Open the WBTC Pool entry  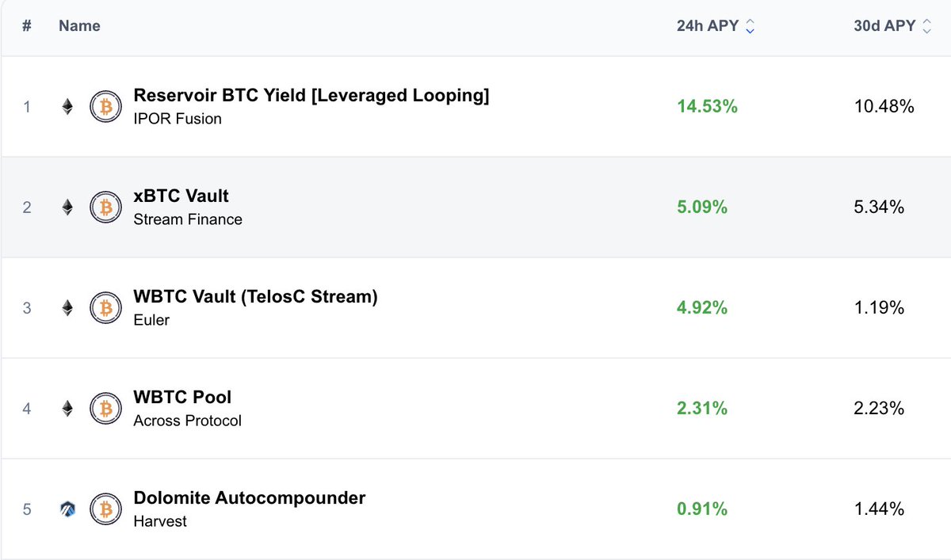(182, 398)
